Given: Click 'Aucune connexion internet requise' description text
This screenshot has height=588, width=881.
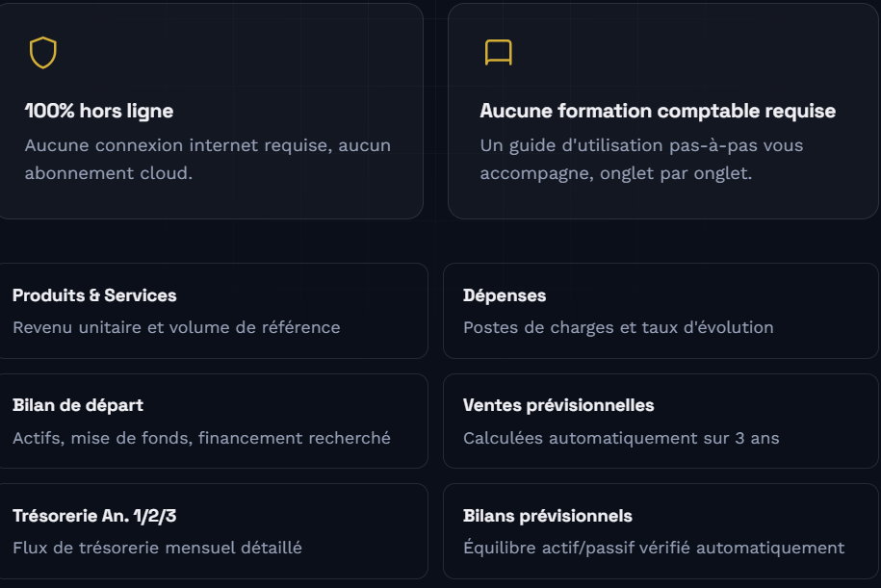Looking at the screenshot, I should tap(178, 145).
